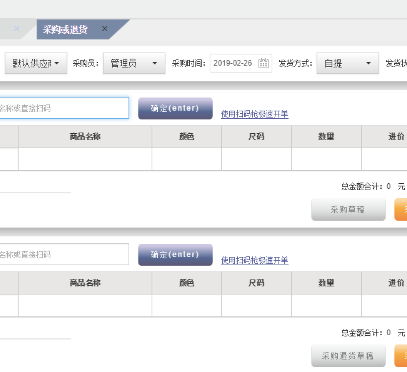Screen dimensions: 407x372
Task: Focus the upper product name scan input
Action: (64, 108)
